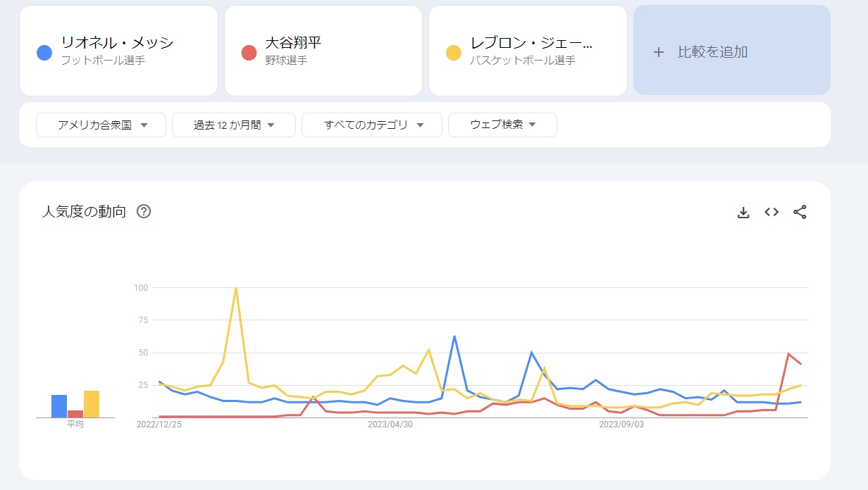Open the アメリカ合衆国 region dropdown
The width and height of the screenshot is (868, 490).
point(101,125)
